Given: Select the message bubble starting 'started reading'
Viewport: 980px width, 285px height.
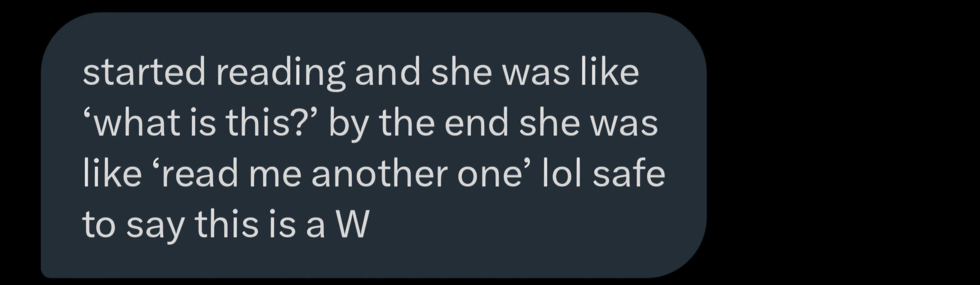Looking at the screenshot, I should tap(373, 145).
